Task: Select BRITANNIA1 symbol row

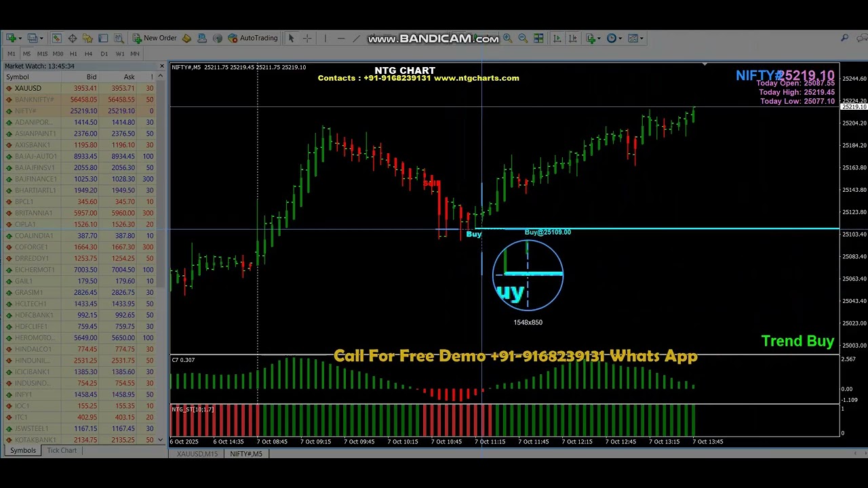Action: [79, 213]
